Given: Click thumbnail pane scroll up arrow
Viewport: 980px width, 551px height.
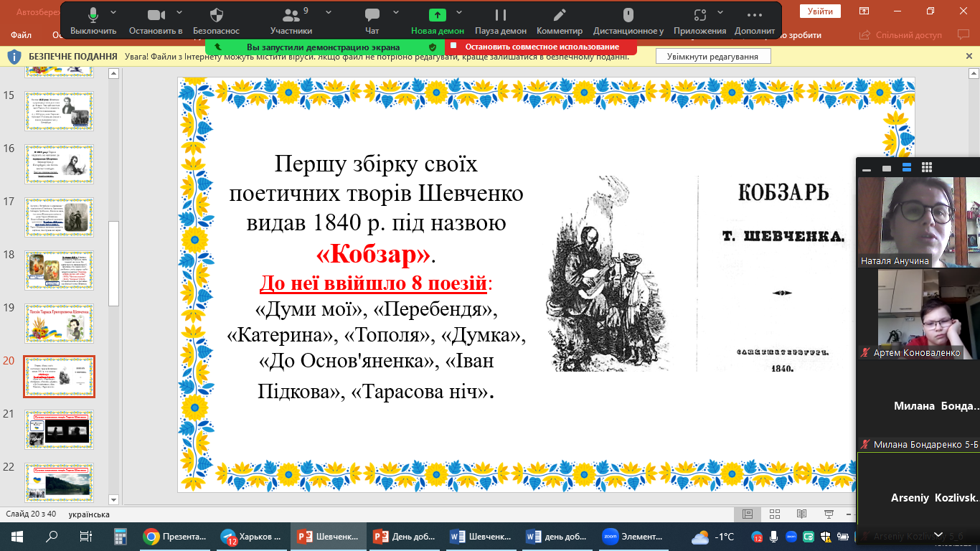Looking at the screenshot, I should point(113,73).
